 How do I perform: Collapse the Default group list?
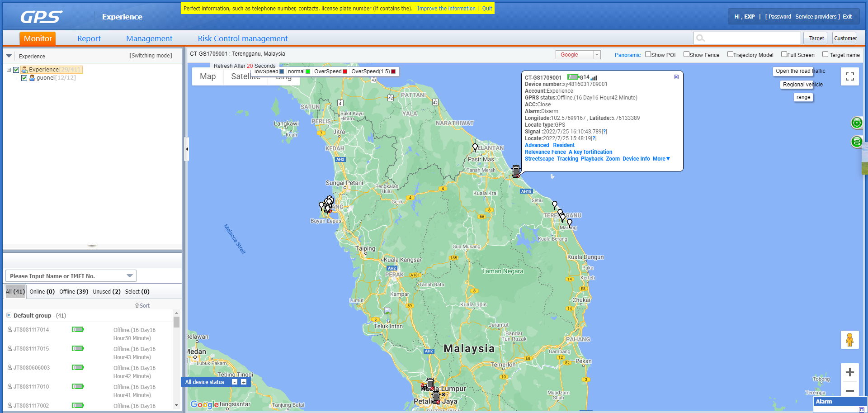pyautogui.click(x=9, y=315)
